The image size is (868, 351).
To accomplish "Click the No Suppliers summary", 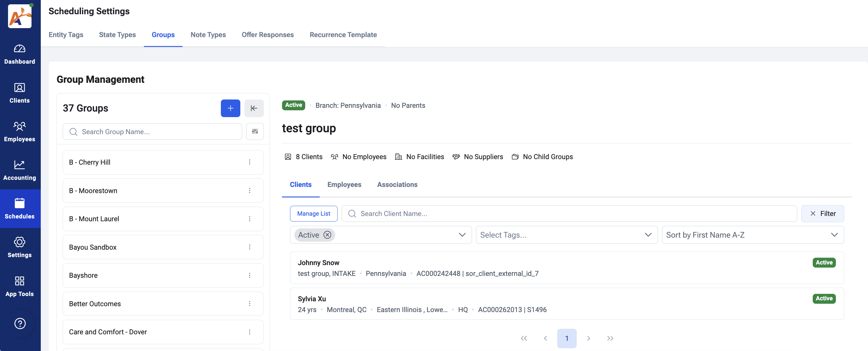I will 478,157.
